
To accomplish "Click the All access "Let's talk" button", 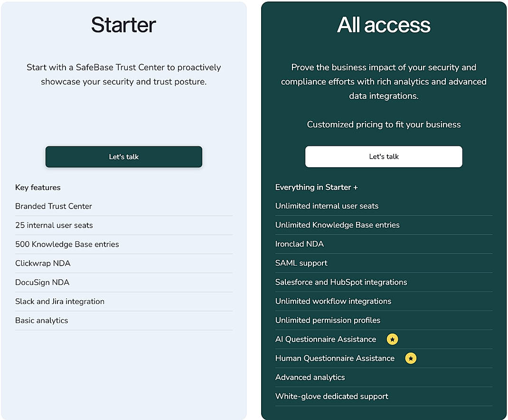I will coord(383,157).
